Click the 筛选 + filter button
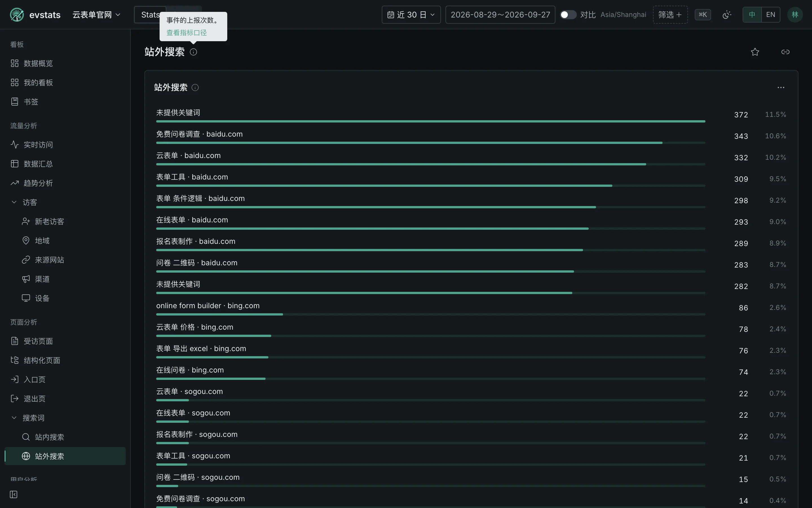Viewport: 812px width, 508px height. point(670,15)
